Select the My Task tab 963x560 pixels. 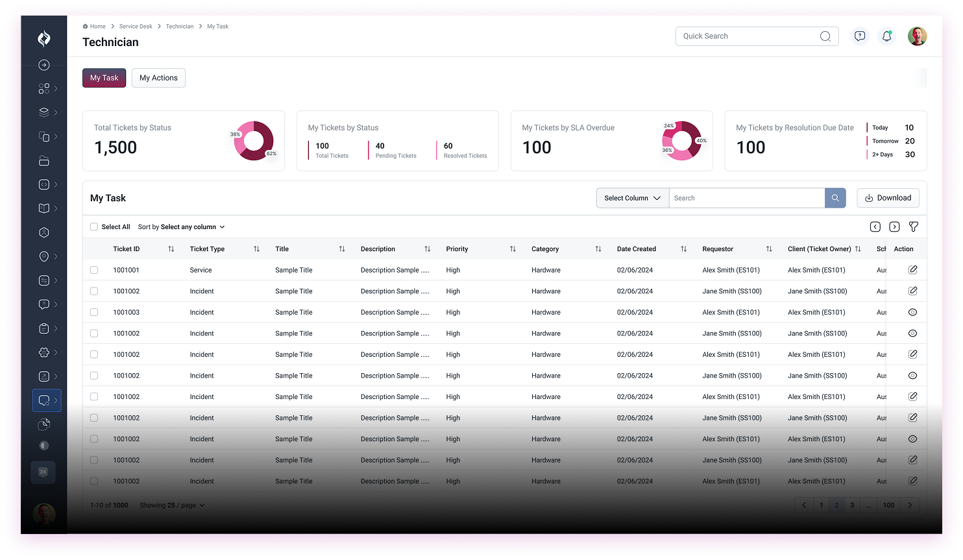click(104, 77)
